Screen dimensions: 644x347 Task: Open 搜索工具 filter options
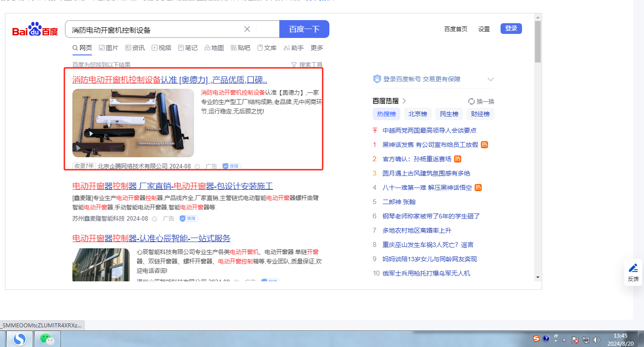point(307,65)
